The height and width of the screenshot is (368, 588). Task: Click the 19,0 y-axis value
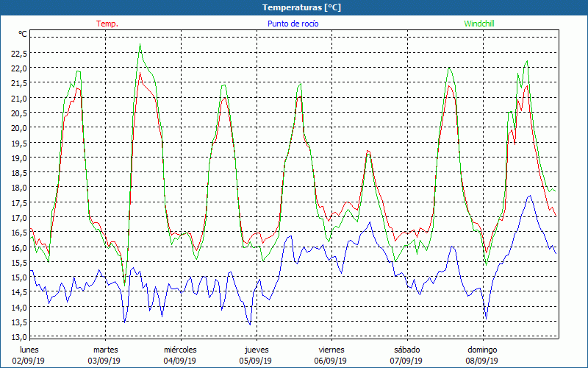[x=19, y=158]
